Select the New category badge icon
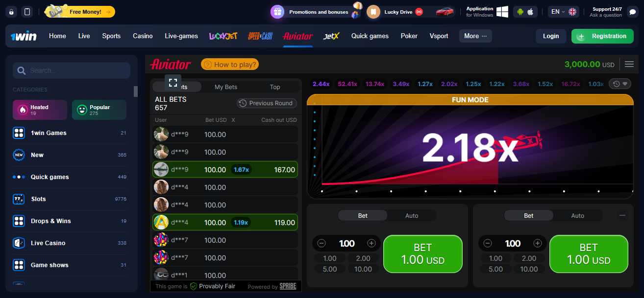Screen dimensions: 644x298 tap(19, 155)
